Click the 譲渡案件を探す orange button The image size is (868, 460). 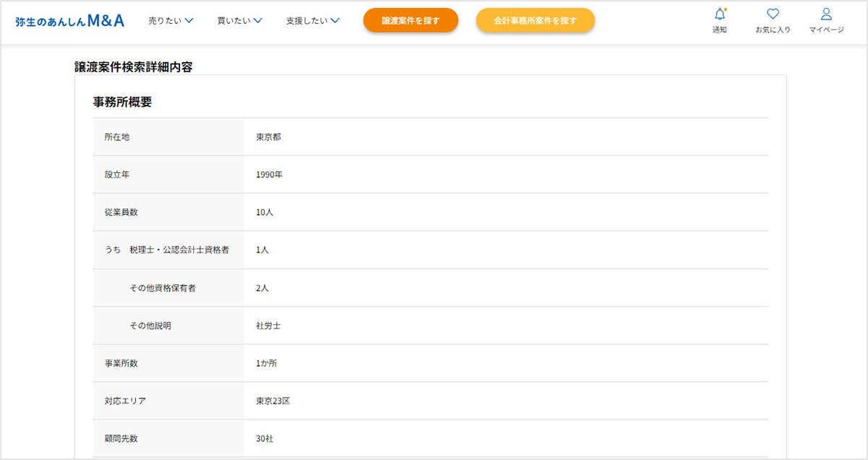(410, 21)
